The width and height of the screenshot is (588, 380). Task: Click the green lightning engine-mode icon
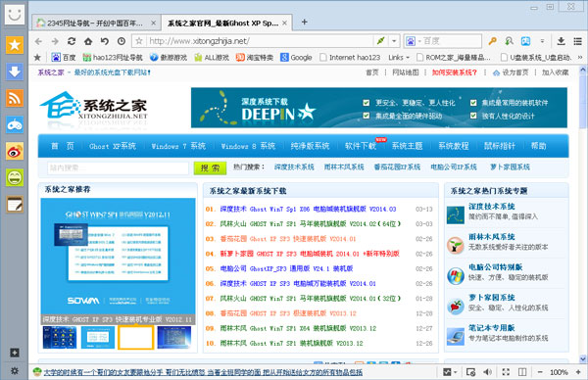[380, 41]
